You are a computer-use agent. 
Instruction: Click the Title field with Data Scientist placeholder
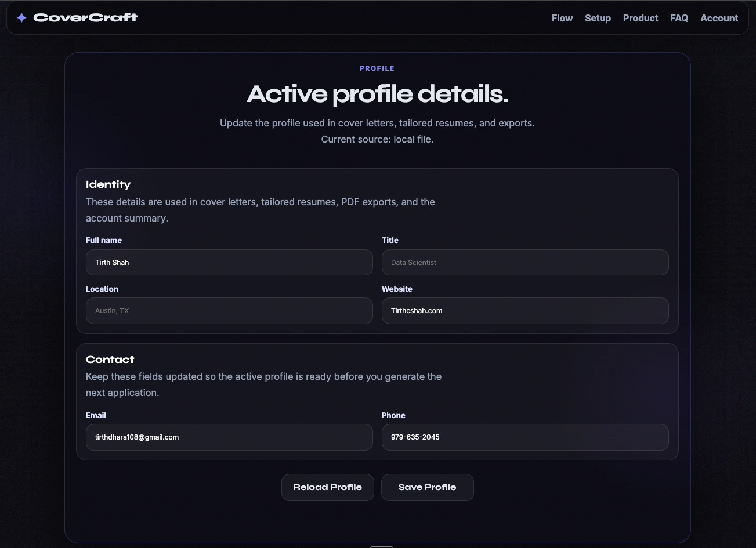[x=525, y=262]
